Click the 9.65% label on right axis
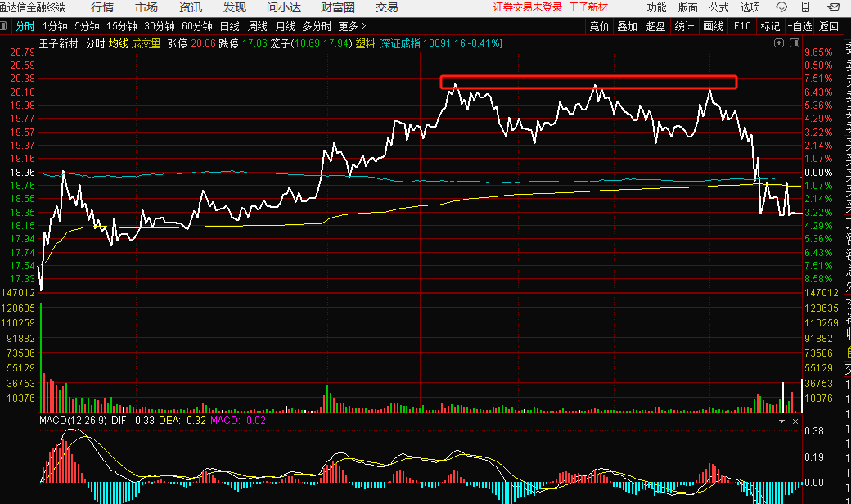The height and width of the screenshot is (504, 851). [818, 52]
